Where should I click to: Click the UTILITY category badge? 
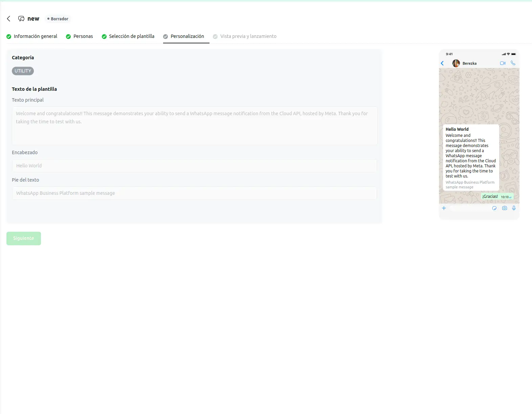pyautogui.click(x=23, y=71)
